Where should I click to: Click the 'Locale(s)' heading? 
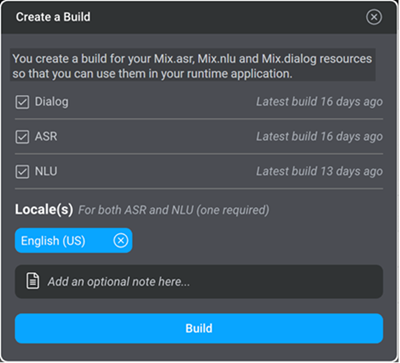pos(44,210)
